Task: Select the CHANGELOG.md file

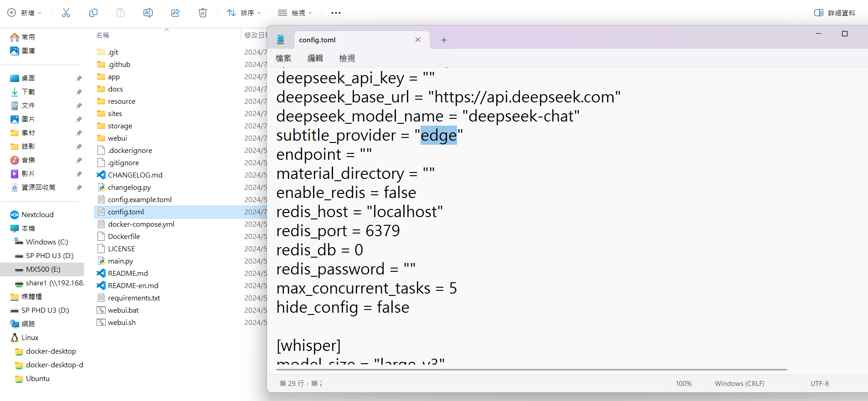Action: 130,175
